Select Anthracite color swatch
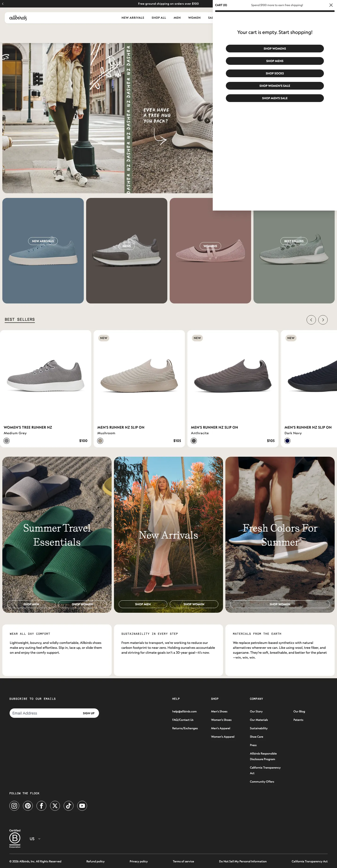The image size is (337, 868). tap(194, 441)
